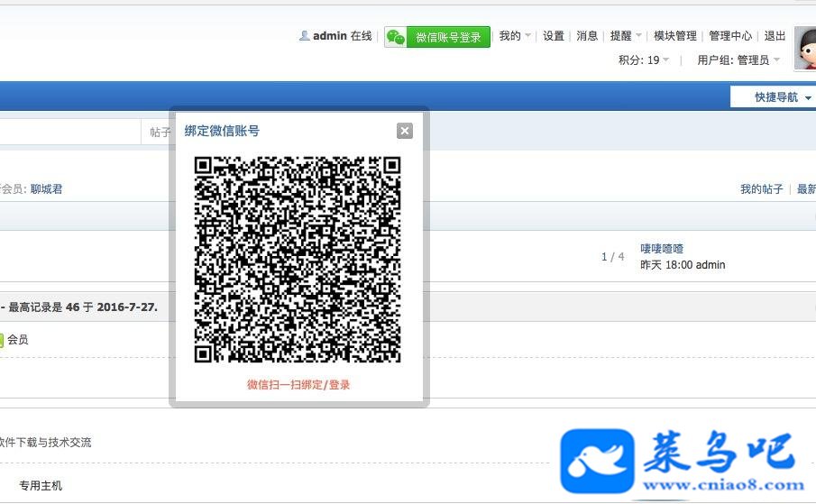816x504 pixels.
Task: Open 设置 in the top navigation
Action: click(554, 36)
